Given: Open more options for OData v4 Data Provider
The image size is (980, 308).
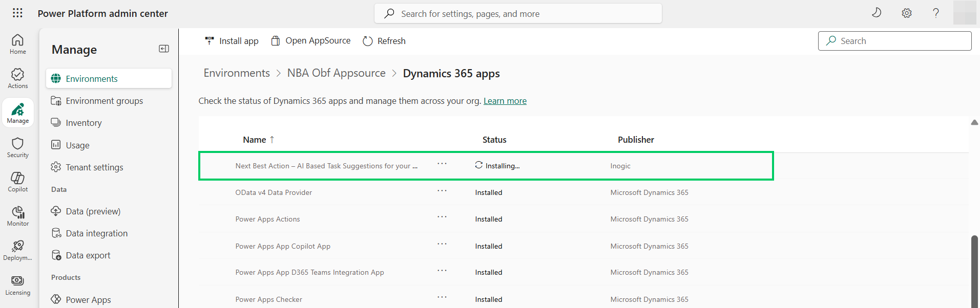Looking at the screenshot, I should point(442,191).
